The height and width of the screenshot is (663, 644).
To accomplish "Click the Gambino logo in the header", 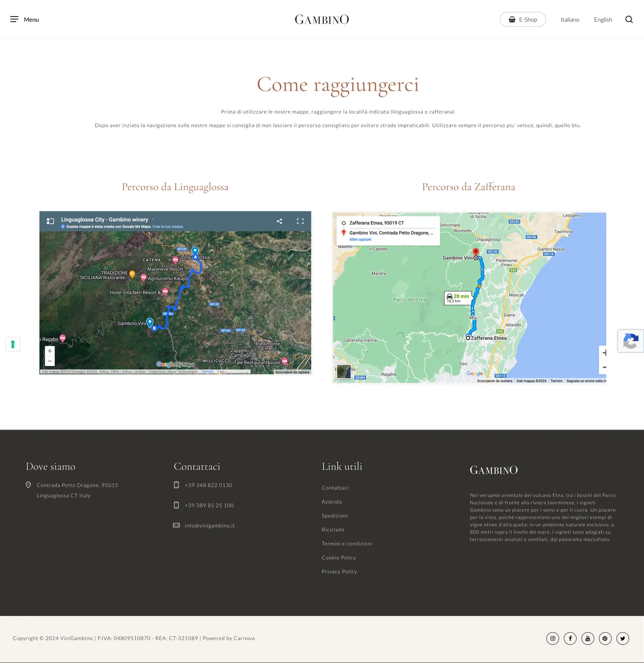I will coord(322,19).
